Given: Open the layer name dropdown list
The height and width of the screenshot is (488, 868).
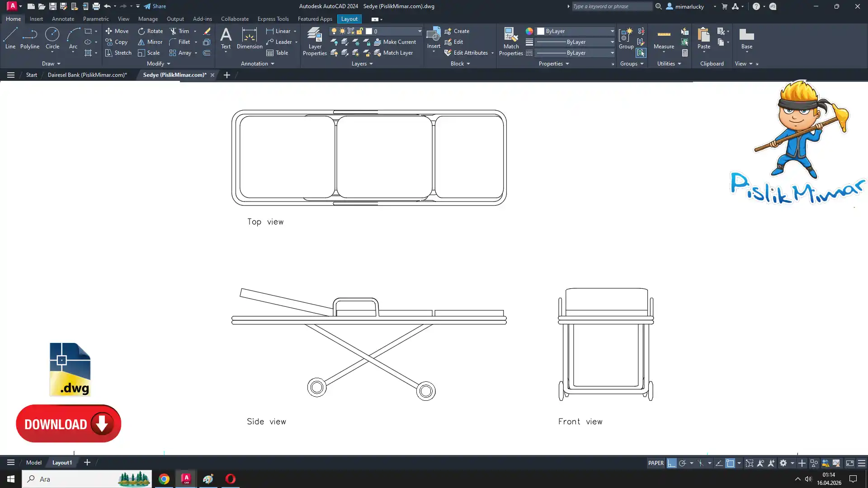Looking at the screenshot, I should click(x=419, y=31).
